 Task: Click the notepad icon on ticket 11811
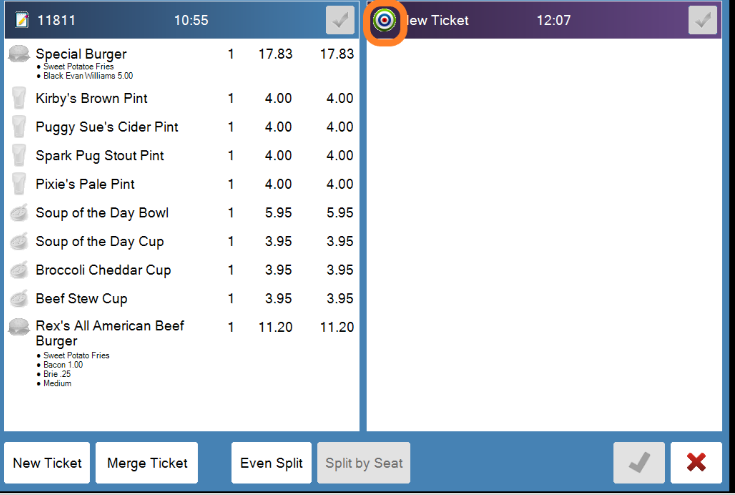[x=22, y=20]
